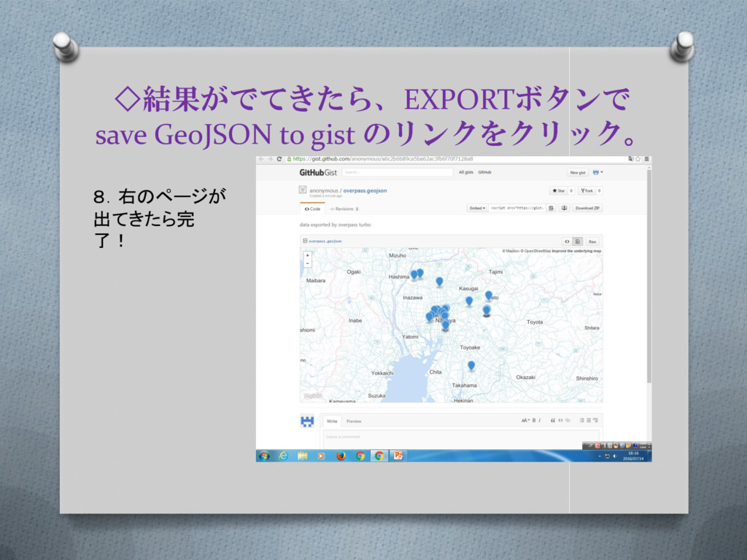Screen dimensions: 747x560
Task: Click the overpass.geojson file name link
Action: tap(325, 241)
